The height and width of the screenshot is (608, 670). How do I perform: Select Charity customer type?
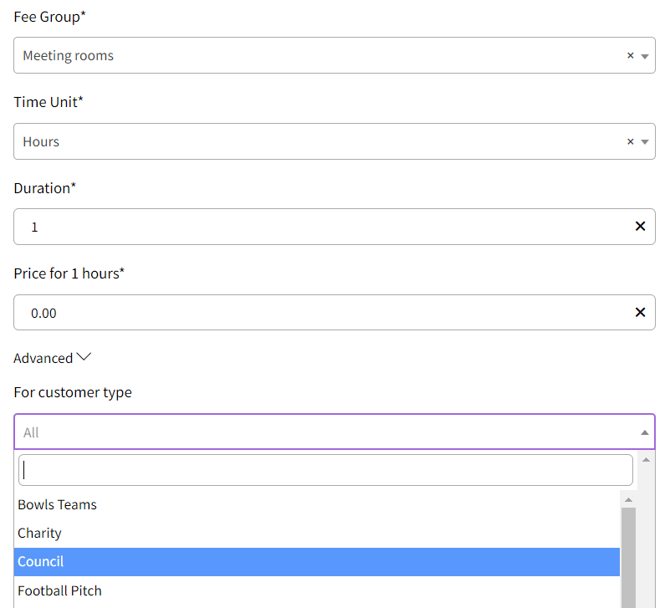[40, 533]
